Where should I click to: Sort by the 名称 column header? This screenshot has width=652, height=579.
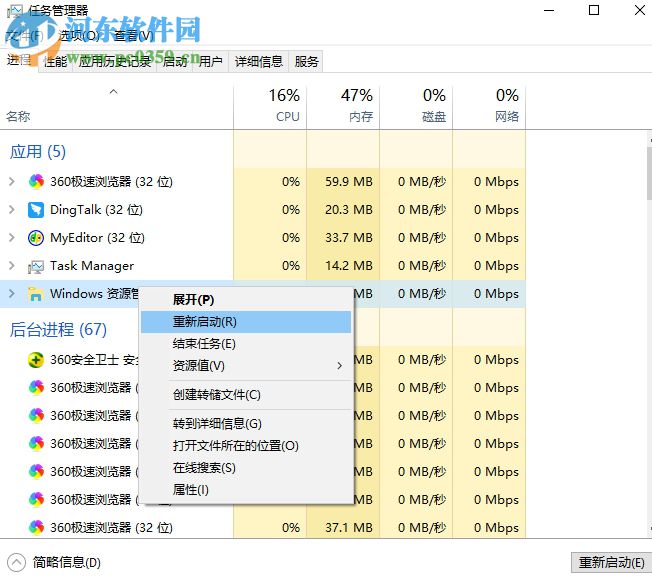tap(116, 107)
